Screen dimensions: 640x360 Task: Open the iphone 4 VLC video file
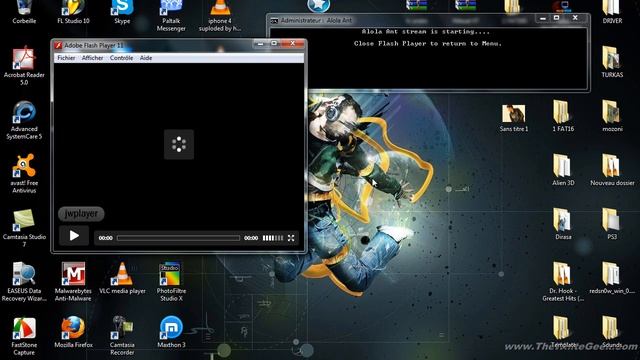pyautogui.click(x=220, y=16)
